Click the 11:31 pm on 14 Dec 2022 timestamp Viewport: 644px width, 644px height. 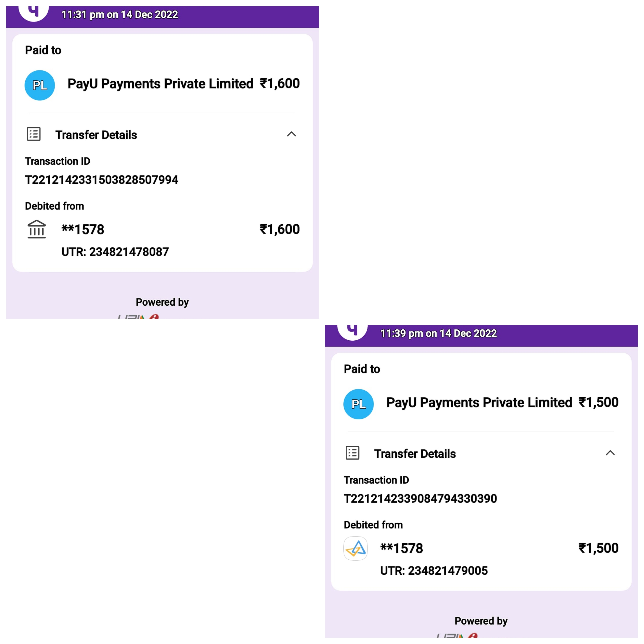point(120,15)
